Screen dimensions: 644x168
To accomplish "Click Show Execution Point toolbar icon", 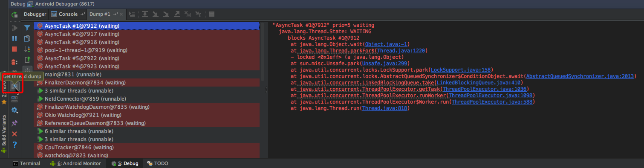I will tap(132, 14).
